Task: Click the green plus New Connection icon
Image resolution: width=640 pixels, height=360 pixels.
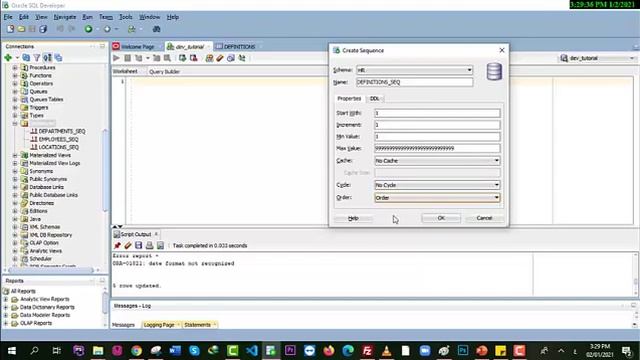Action: point(8,58)
